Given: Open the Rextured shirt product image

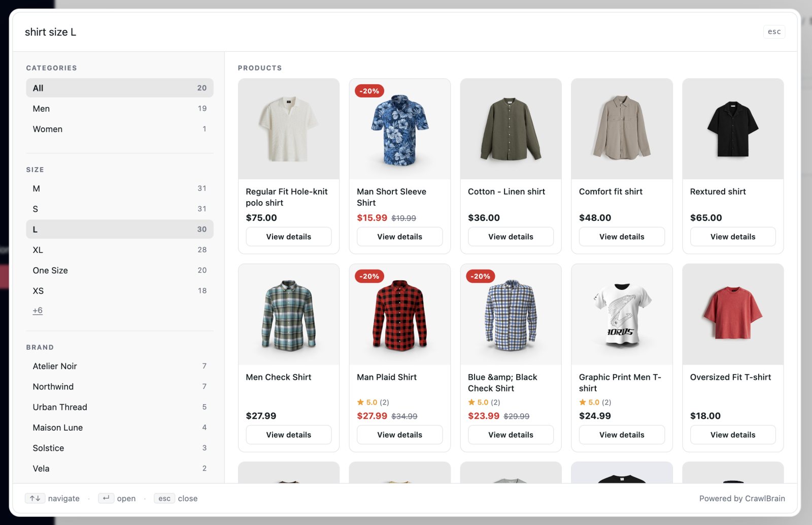Looking at the screenshot, I should coord(733,129).
